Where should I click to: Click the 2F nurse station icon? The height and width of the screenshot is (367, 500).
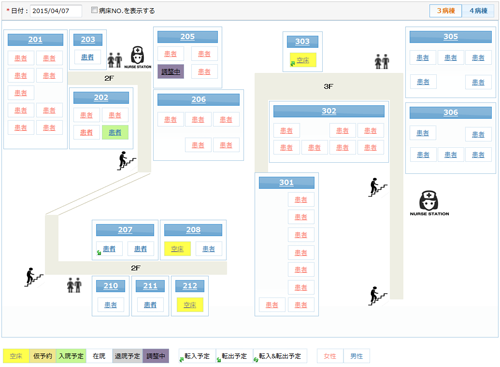(x=137, y=57)
